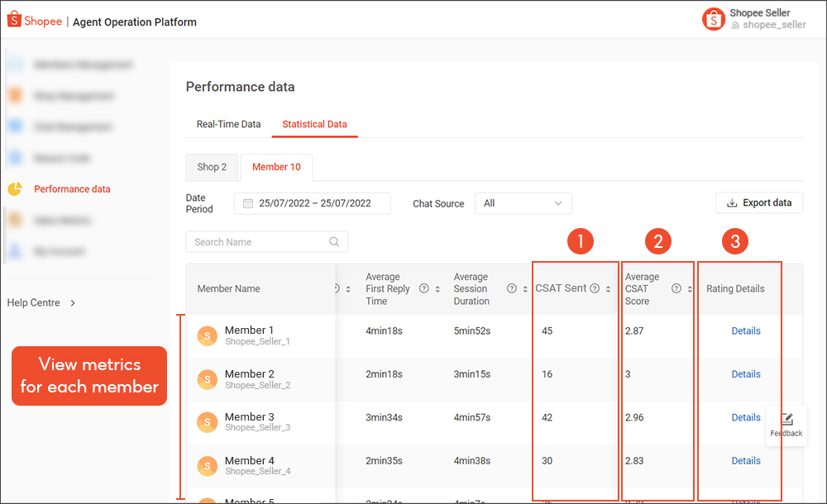
Task: Click the shopee_seller avatar in the top bar
Action: 713,18
